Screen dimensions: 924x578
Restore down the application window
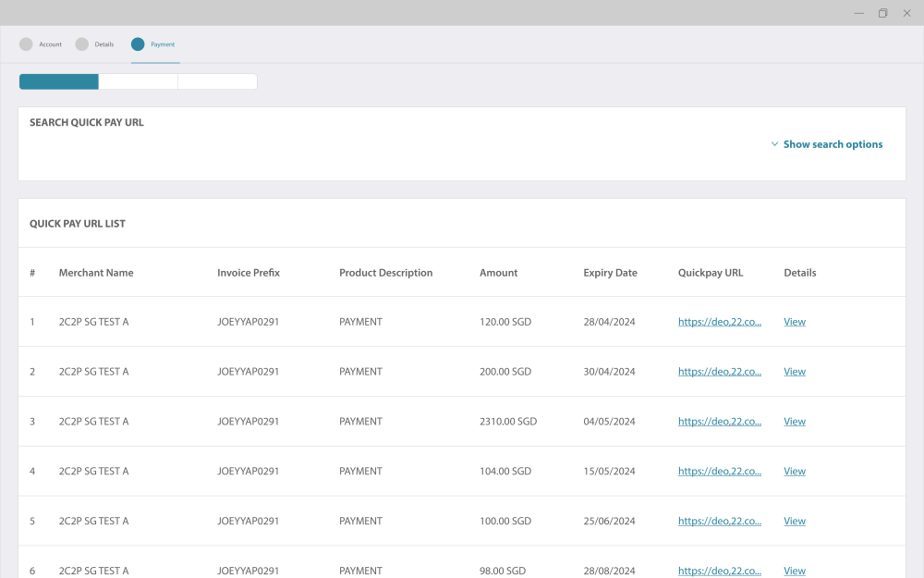tap(882, 13)
